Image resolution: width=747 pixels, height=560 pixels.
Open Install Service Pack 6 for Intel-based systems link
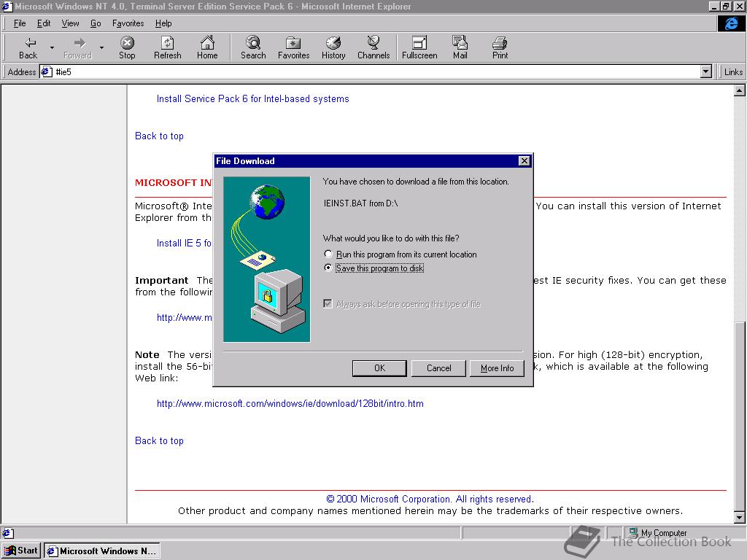[x=252, y=99]
